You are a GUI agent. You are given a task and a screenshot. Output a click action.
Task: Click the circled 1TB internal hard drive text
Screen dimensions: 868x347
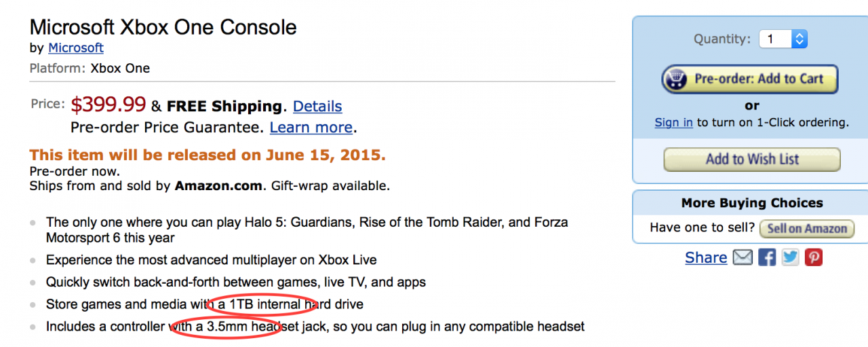coord(264,304)
